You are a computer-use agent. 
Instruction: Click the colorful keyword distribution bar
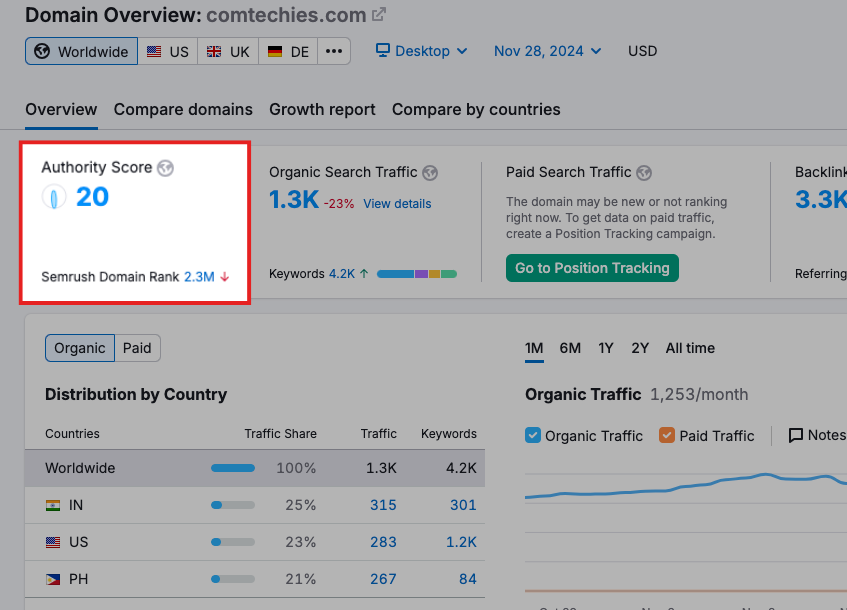pyautogui.click(x=416, y=272)
